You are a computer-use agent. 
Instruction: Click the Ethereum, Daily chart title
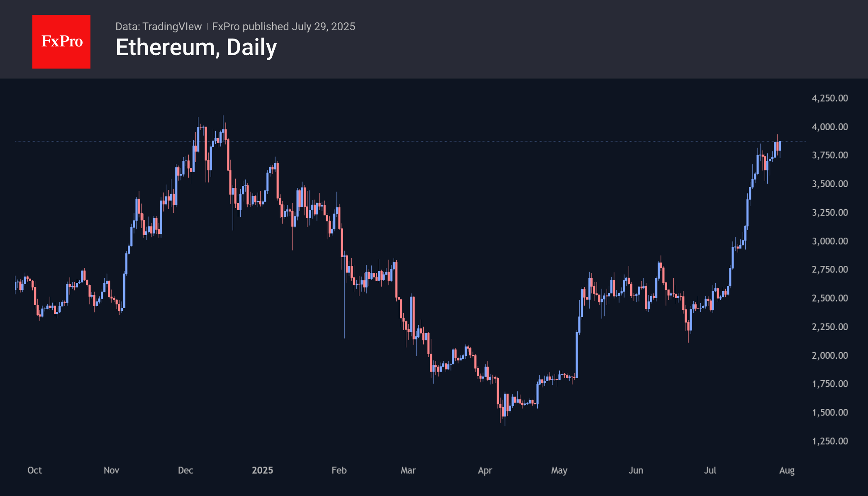(196, 47)
